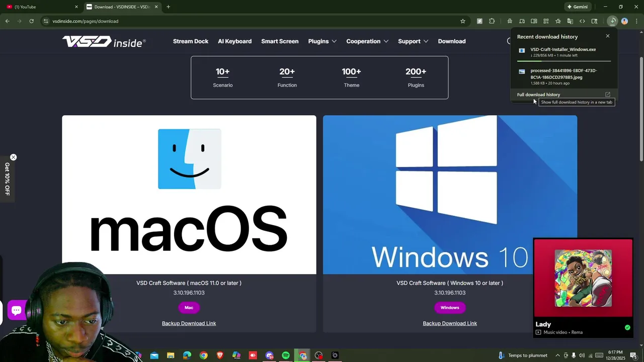
Task: Click the macOS image card
Action: 189,195
